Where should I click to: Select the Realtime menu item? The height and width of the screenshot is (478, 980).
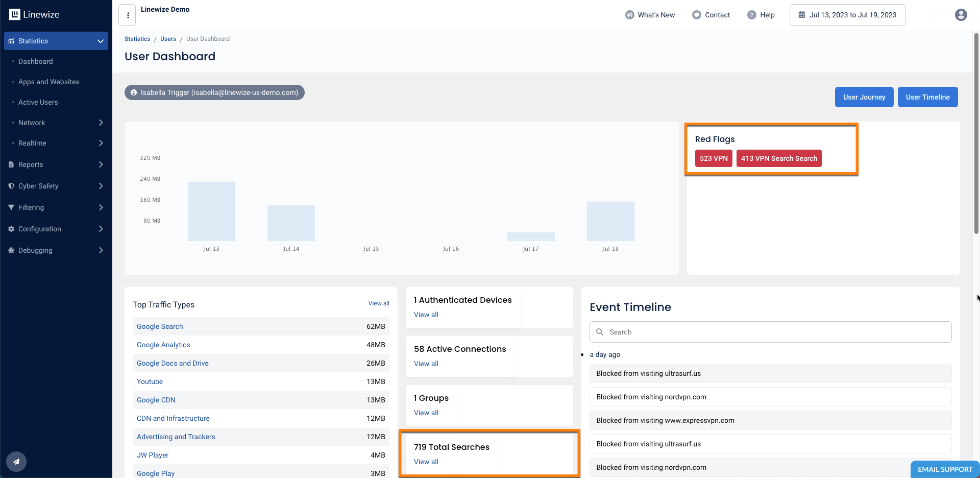32,143
